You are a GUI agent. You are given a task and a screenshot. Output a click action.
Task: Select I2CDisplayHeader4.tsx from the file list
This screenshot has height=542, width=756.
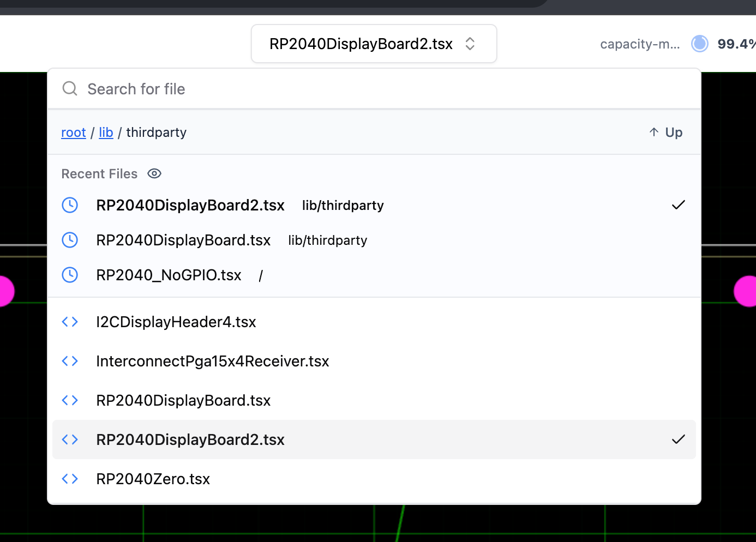(374, 322)
